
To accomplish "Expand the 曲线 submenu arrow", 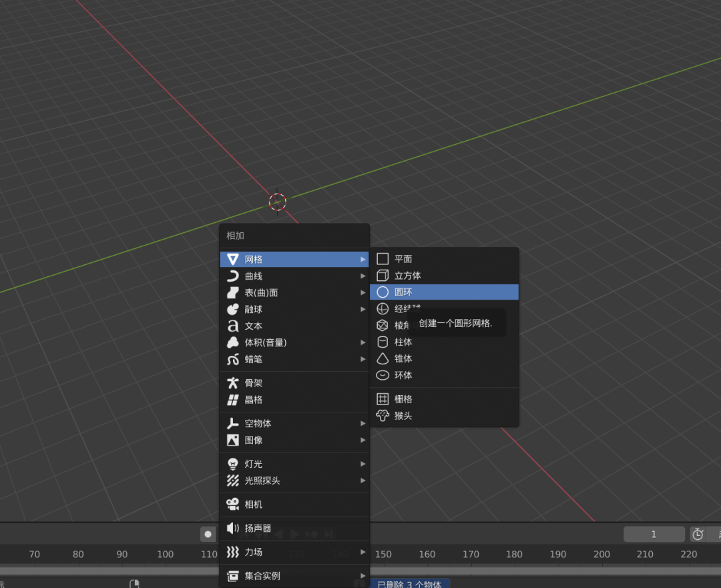I will click(363, 276).
